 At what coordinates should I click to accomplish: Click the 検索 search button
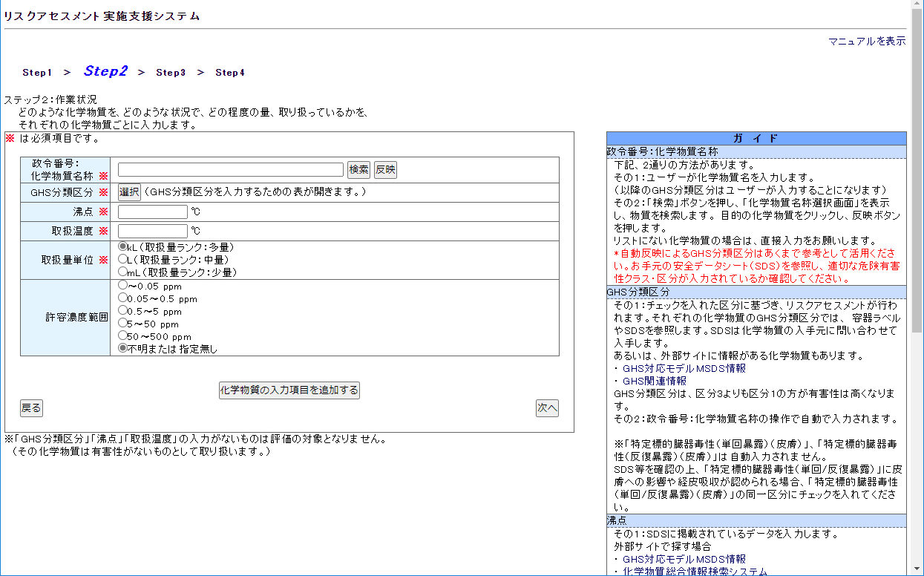[358, 170]
